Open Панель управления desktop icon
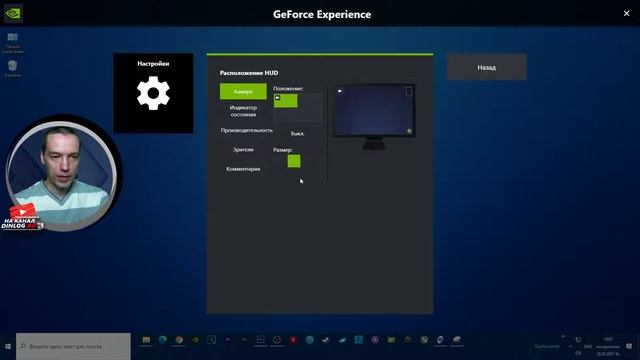The image size is (640, 360). [12, 42]
